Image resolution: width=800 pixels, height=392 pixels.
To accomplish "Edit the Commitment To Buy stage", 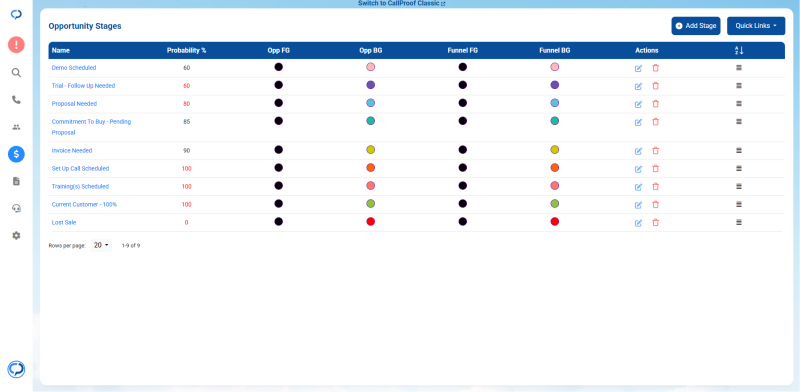I will point(638,122).
